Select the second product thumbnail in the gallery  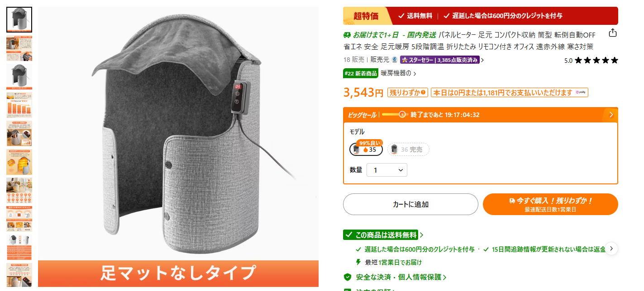(19, 48)
